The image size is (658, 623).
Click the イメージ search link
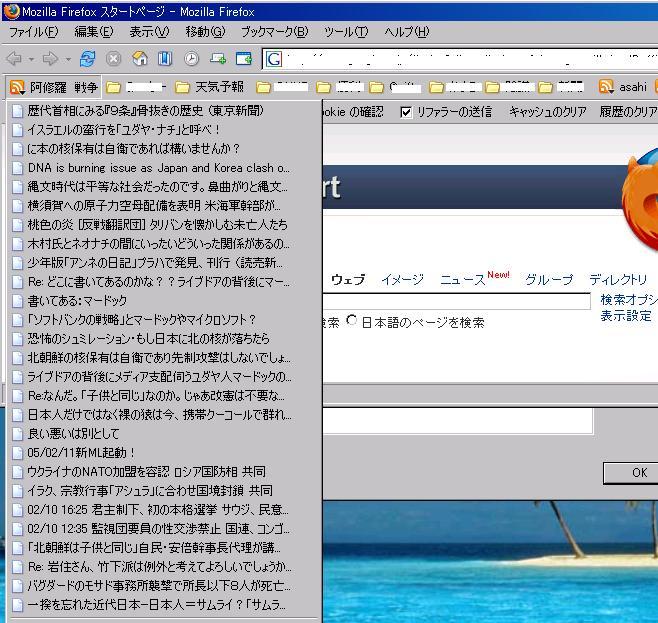[x=402, y=279]
